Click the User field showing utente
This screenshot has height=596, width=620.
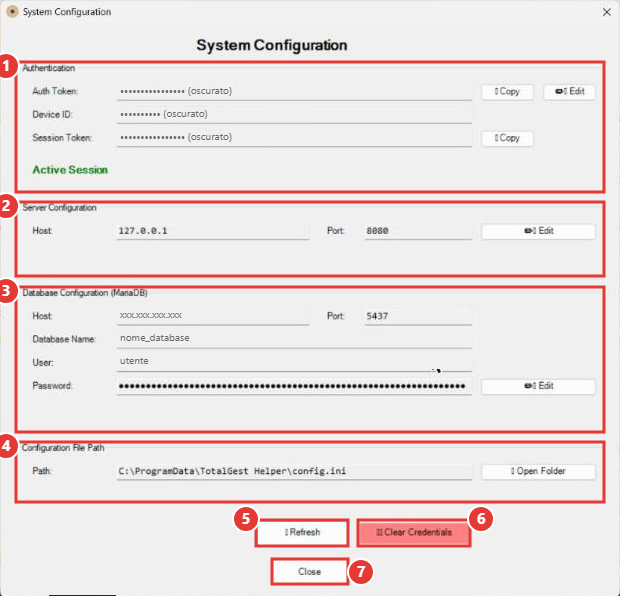(294, 362)
